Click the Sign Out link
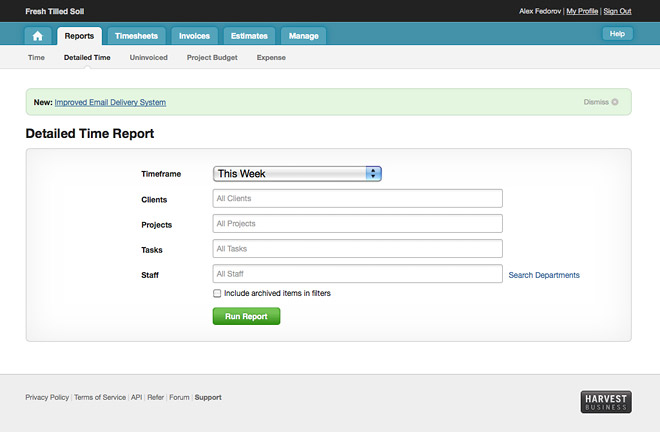Viewport: 660px width, 432px height. (x=617, y=11)
